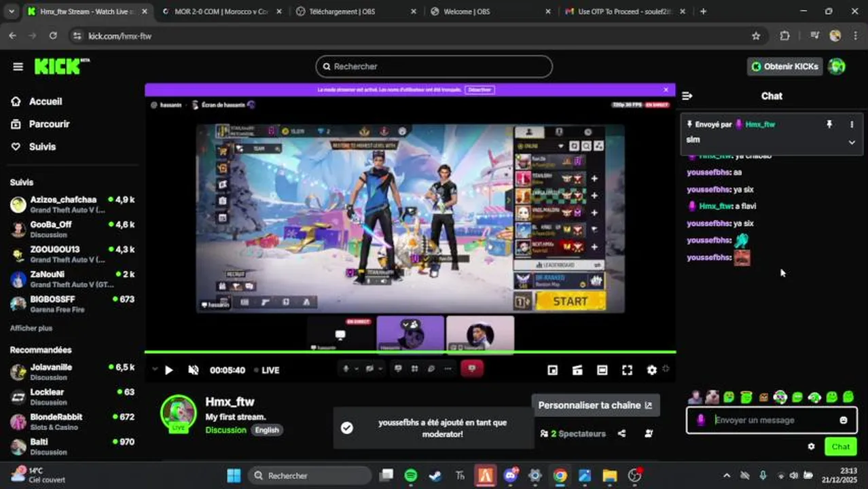Click the KICK logo

click(x=61, y=66)
